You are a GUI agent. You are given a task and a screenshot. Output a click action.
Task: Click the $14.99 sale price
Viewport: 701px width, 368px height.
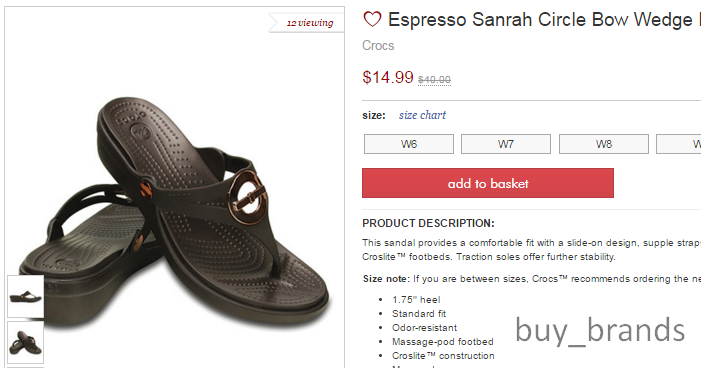click(x=388, y=77)
